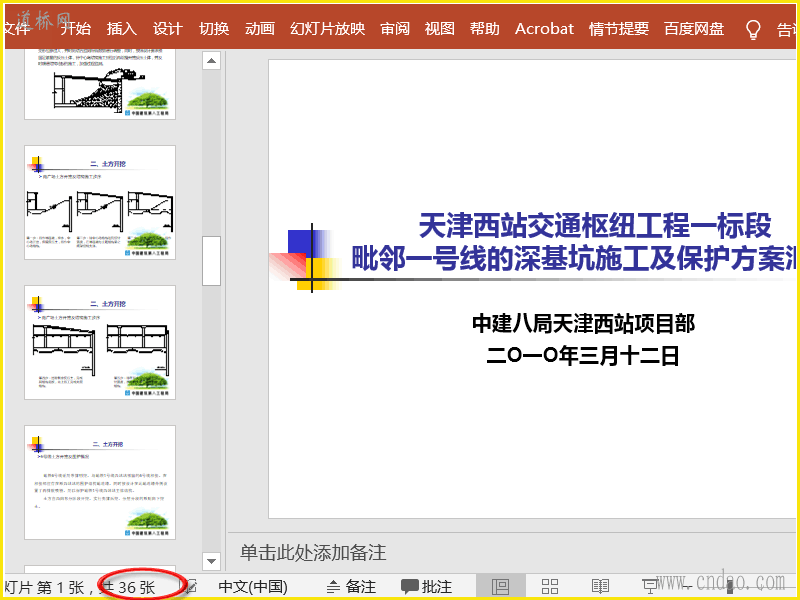The width and height of the screenshot is (800, 600).
Task: Open the 帮助 tab
Action: 485,29
